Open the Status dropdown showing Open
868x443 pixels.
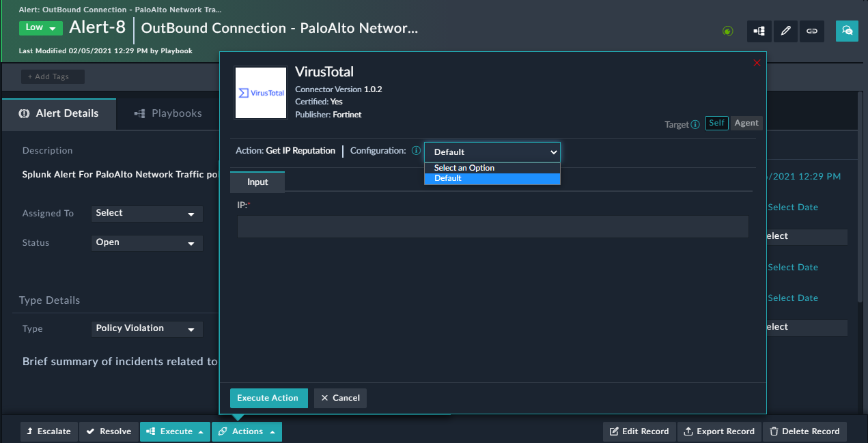click(146, 243)
